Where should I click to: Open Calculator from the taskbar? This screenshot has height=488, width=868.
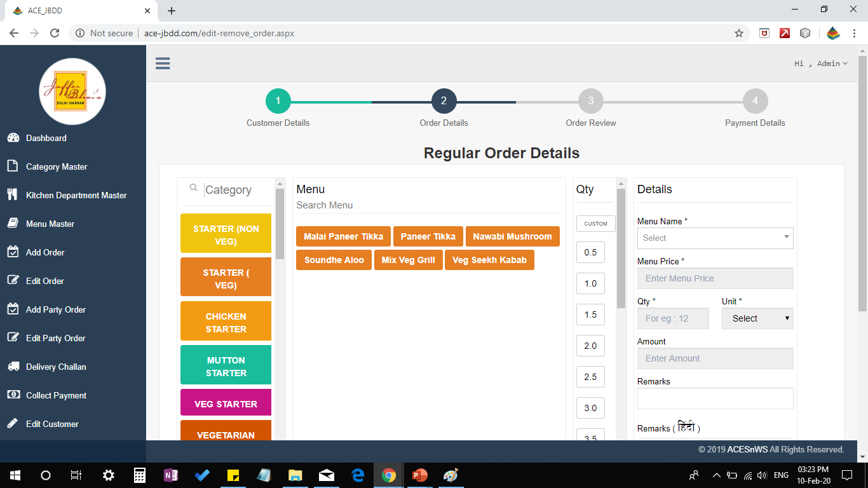(x=140, y=475)
